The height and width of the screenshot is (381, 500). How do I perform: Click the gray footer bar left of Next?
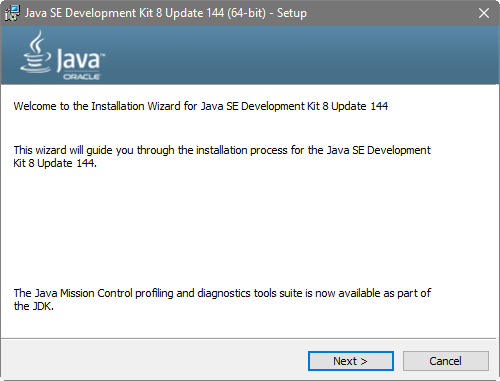point(153,361)
